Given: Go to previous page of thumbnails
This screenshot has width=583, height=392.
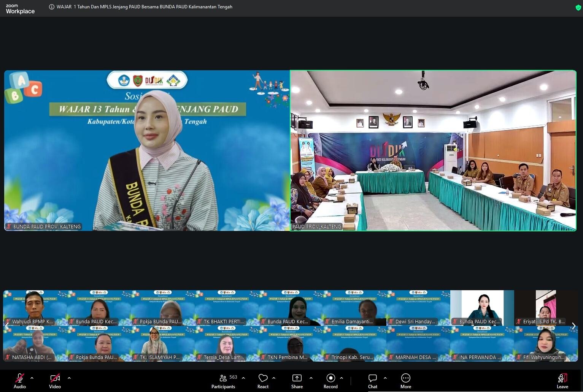Looking at the screenshot, I should click(7, 326).
